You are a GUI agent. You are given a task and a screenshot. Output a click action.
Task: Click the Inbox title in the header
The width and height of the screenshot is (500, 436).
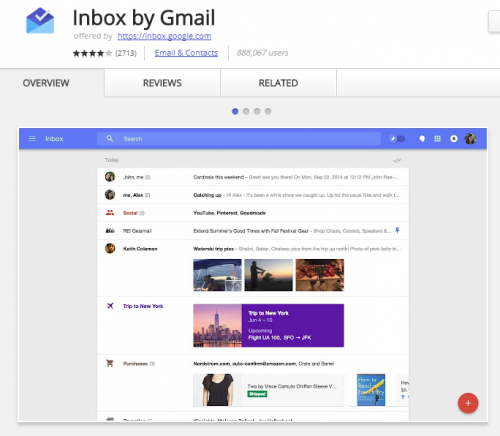click(x=54, y=139)
